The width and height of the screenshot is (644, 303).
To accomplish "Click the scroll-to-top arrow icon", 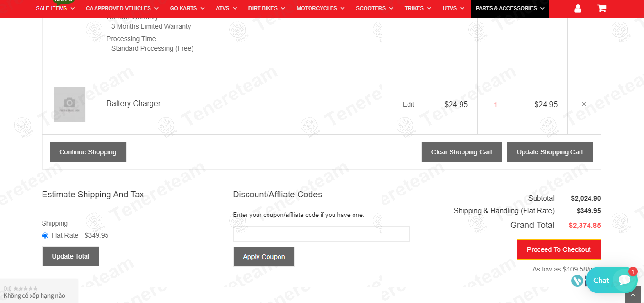I will 633,295.
